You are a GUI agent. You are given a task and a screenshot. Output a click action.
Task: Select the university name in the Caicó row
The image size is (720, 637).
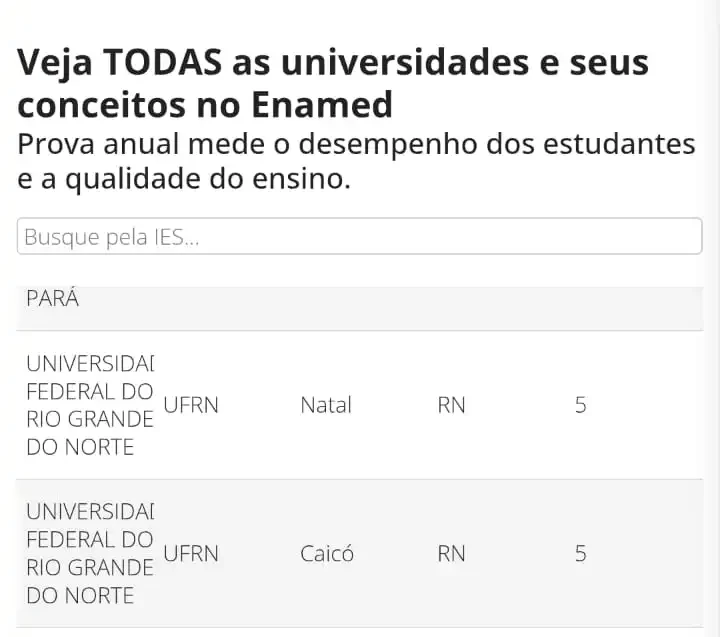pyautogui.click(x=90, y=553)
